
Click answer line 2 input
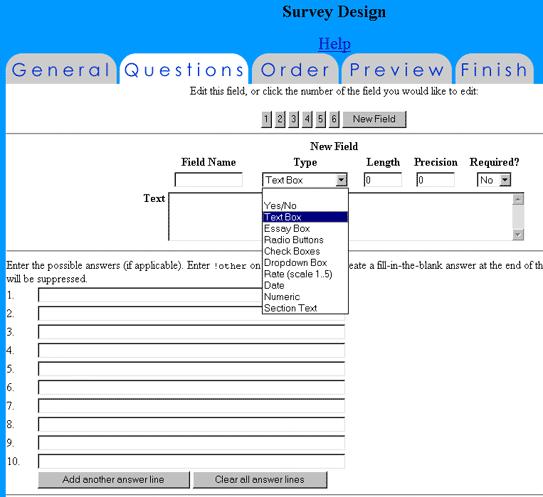(x=192, y=314)
